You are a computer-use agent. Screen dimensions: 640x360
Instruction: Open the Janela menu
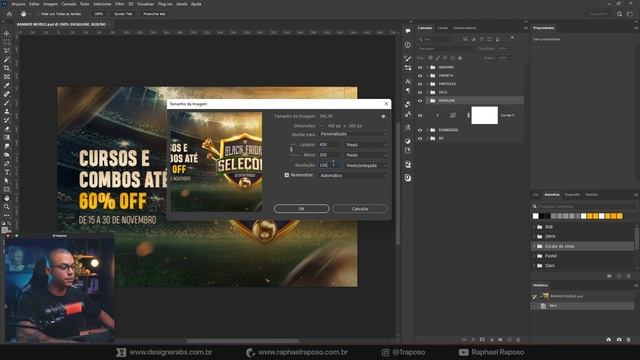[181, 4]
